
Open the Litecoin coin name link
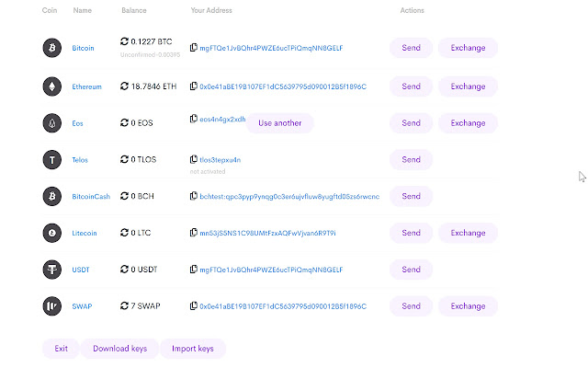pos(86,233)
